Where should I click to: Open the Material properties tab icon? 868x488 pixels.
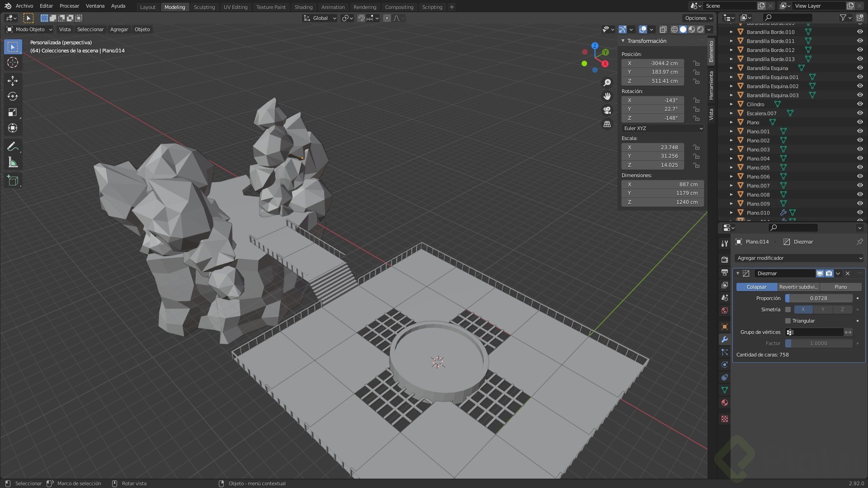[x=725, y=403]
